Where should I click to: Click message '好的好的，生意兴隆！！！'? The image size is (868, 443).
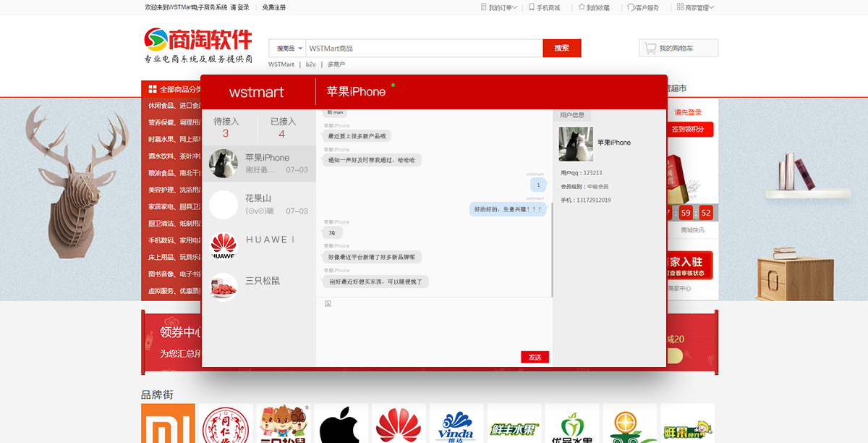tap(509, 209)
